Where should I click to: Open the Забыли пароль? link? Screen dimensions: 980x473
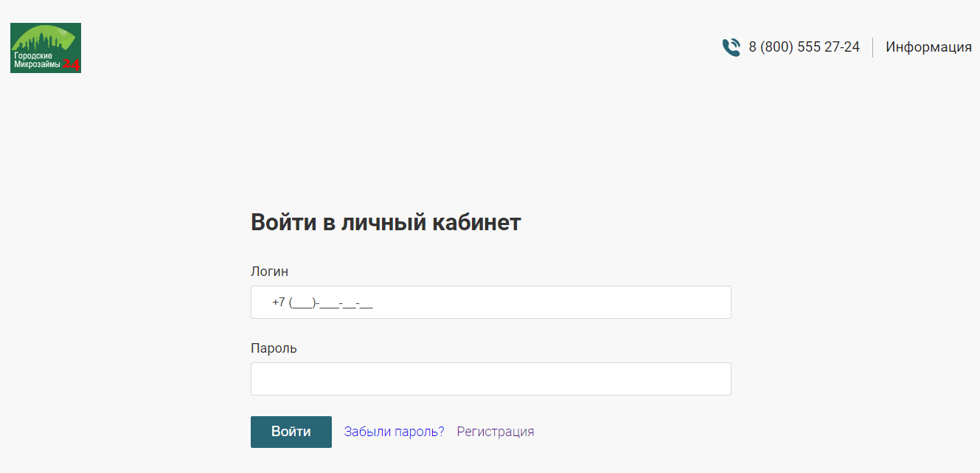pos(394,432)
